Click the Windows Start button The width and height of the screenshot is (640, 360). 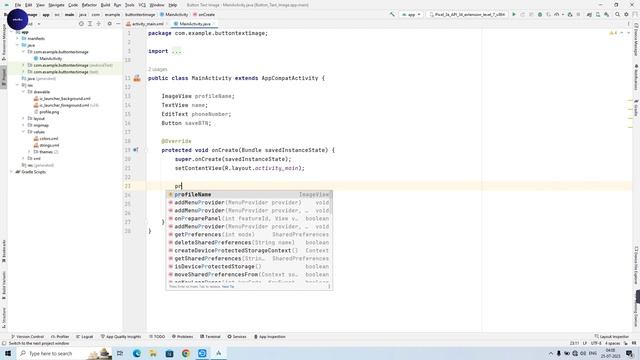coord(8,353)
